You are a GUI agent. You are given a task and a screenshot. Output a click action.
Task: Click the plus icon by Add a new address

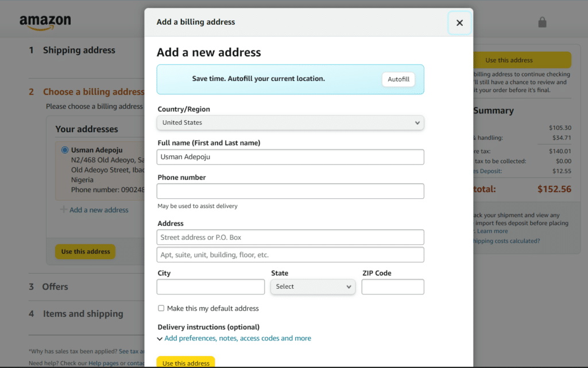tap(63, 210)
